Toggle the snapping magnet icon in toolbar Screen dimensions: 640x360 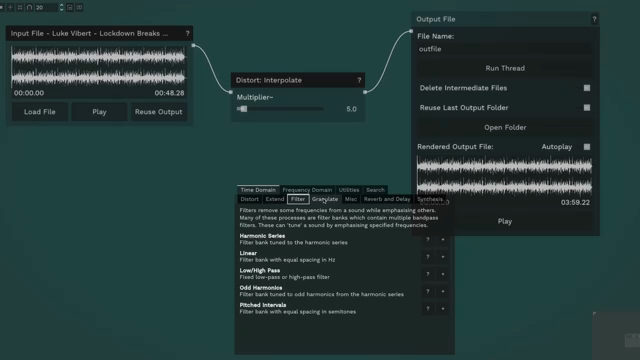(x=29, y=7)
